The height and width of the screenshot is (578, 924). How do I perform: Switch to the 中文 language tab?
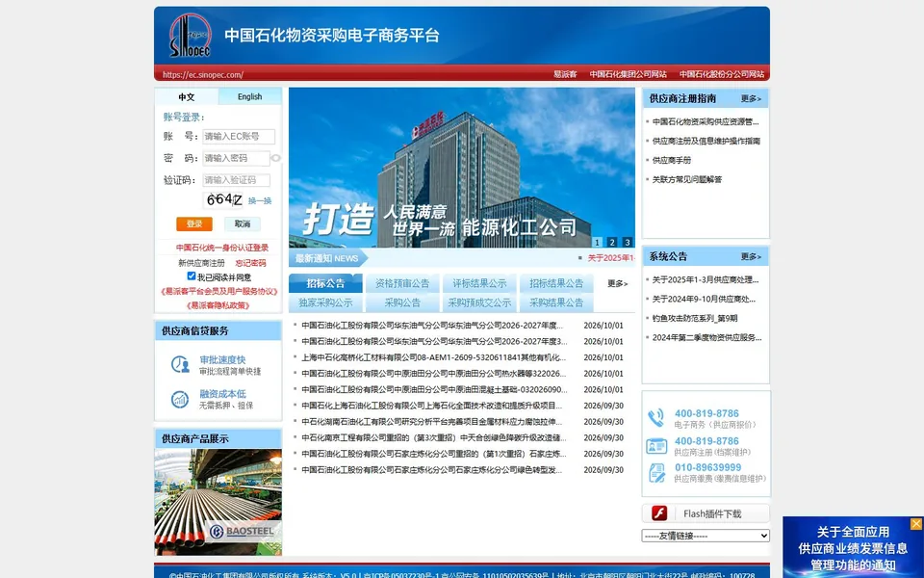click(186, 96)
